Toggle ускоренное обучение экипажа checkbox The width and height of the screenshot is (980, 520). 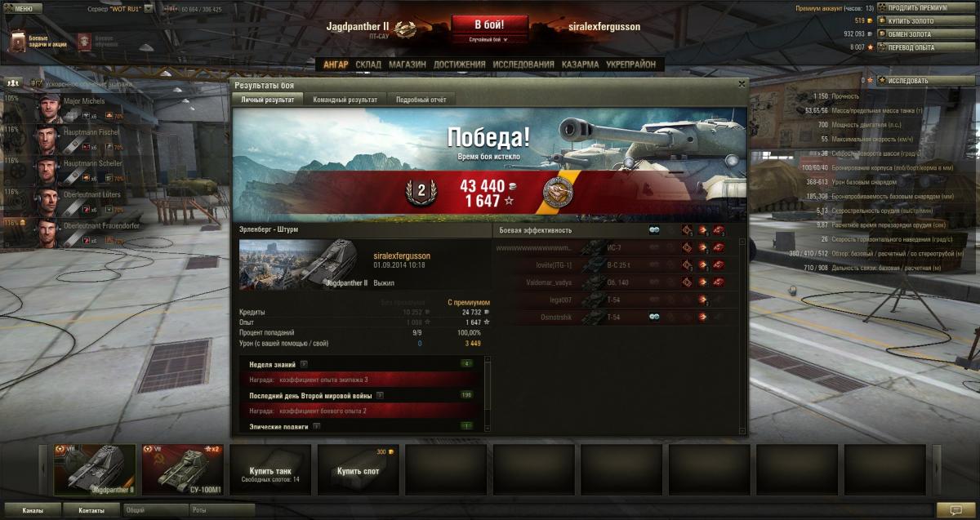coord(38,83)
